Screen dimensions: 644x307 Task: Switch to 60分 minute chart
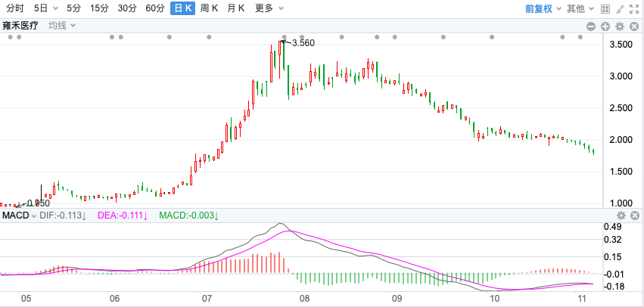tap(154, 9)
